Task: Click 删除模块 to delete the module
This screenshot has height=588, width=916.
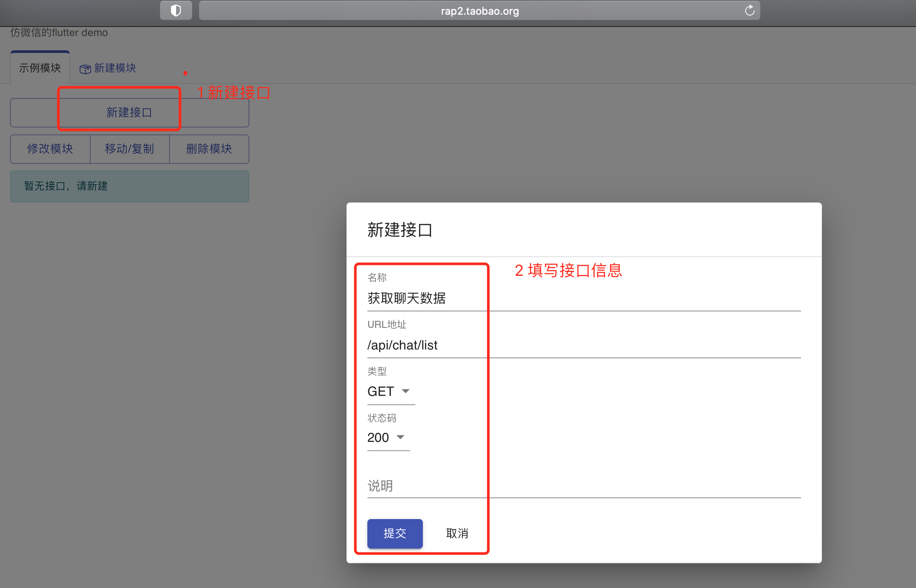Action: click(x=209, y=149)
